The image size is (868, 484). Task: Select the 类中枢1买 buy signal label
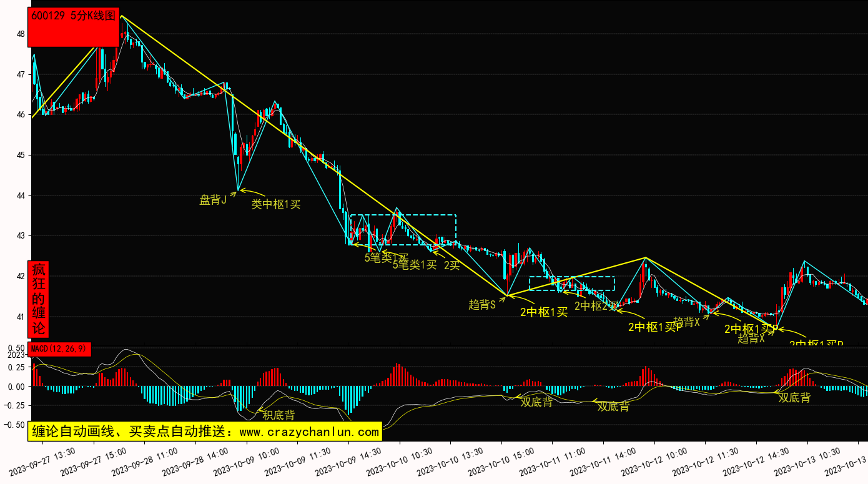pos(275,204)
